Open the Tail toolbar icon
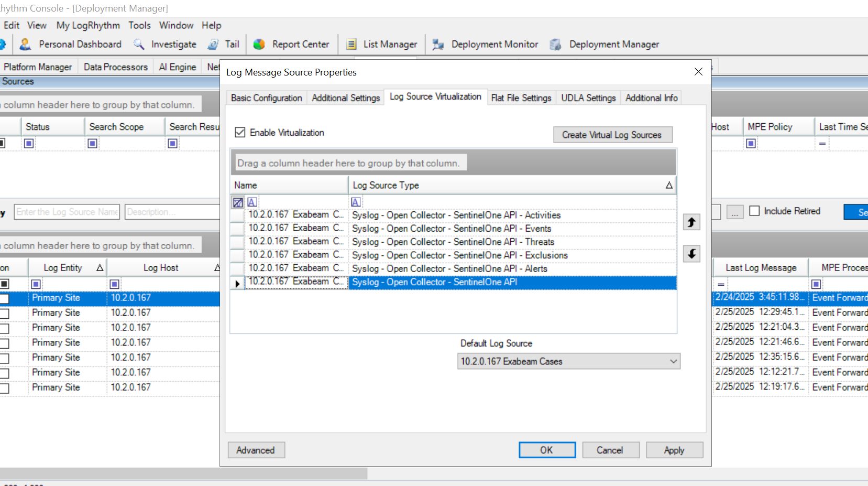This screenshot has height=486, width=868. [x=213, y=45]
